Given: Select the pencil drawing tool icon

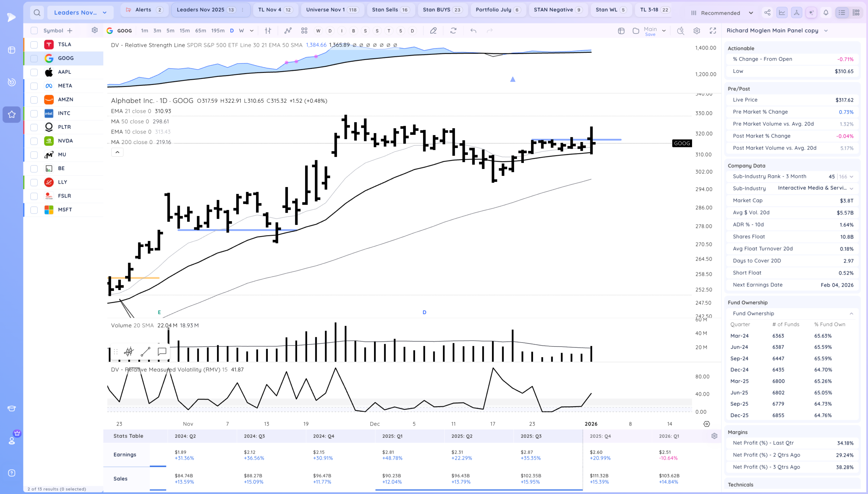Looking at the screenshot, I should click(x=433, y=30).
